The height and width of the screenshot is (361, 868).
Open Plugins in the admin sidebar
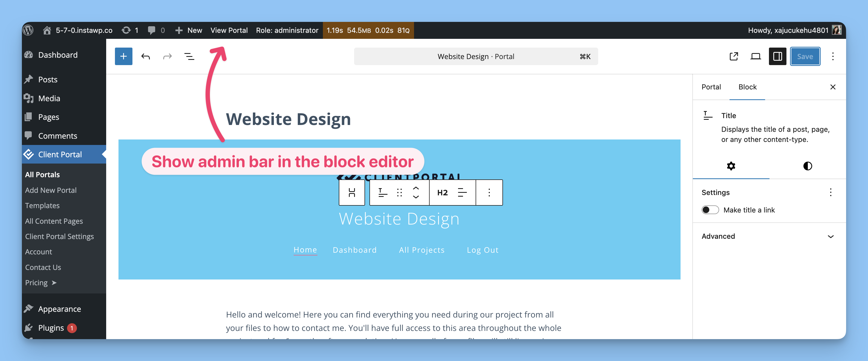click(64, 328)
